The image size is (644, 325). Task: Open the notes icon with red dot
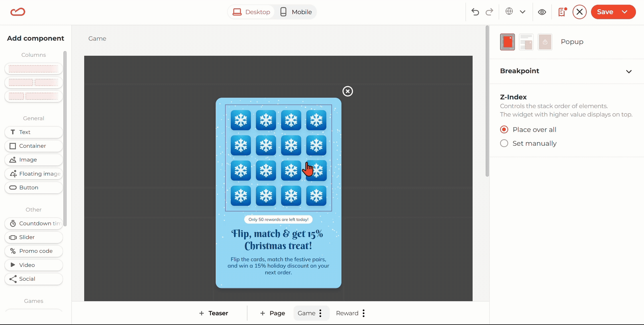[562, 12]
